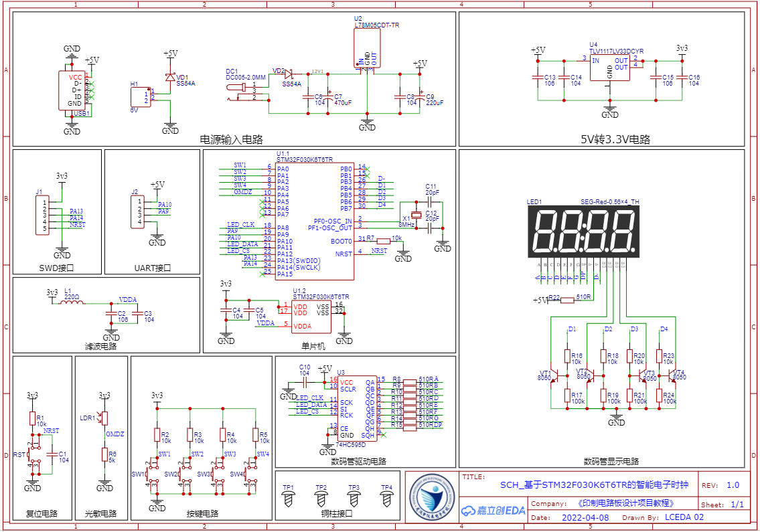
Task: Click the 滤波电路 label
Action: (101, 347)
